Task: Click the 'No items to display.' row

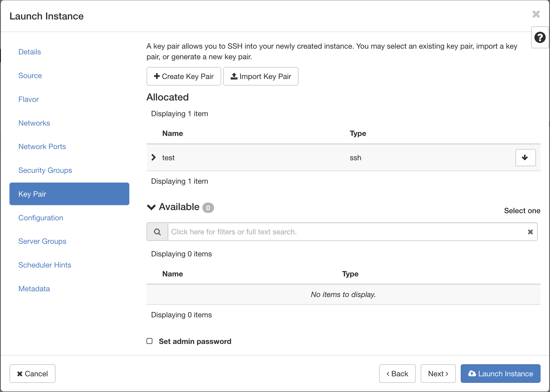Action: (x=343, y=294)
